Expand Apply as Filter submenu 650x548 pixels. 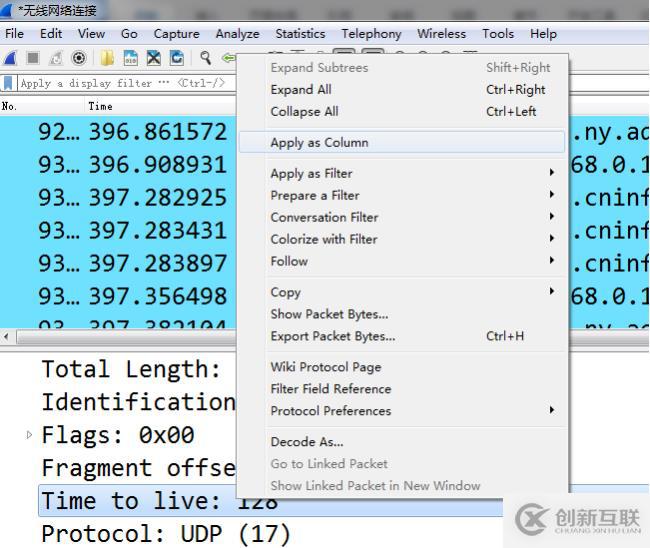click(x=401, y=173)
